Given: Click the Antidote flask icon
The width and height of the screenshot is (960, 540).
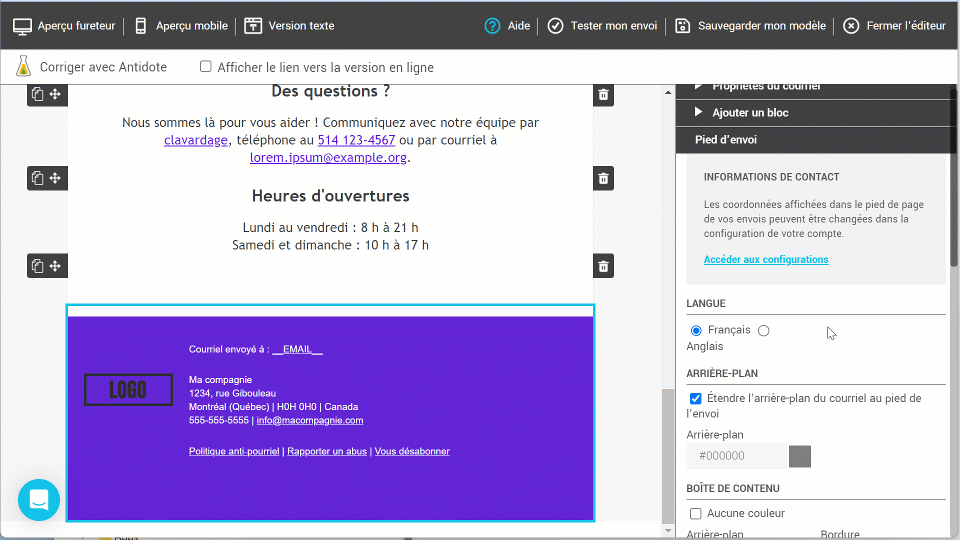Looking at the screenshot, I should coord(24,67).
